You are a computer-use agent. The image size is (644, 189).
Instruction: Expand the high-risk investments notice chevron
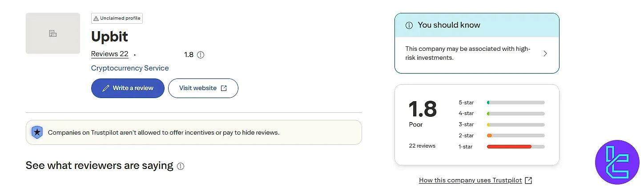tap(545, 53)
